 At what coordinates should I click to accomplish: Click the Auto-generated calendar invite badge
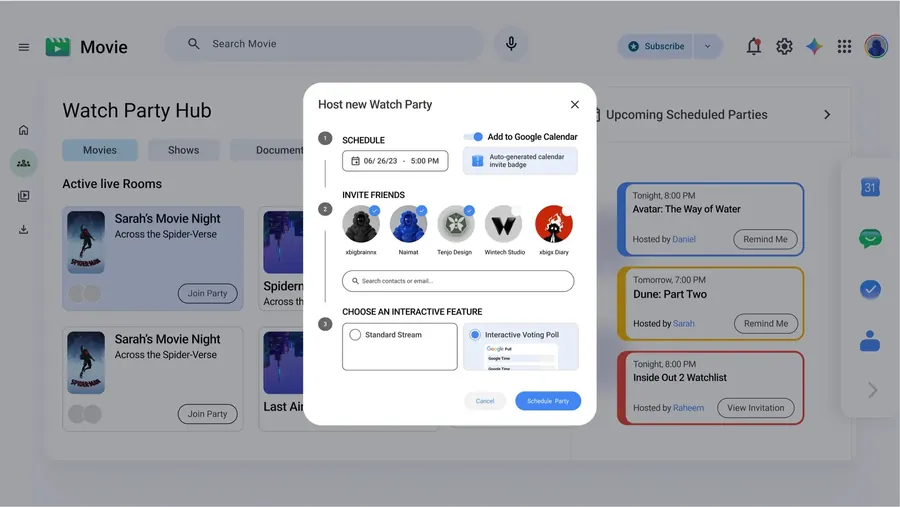520,161
